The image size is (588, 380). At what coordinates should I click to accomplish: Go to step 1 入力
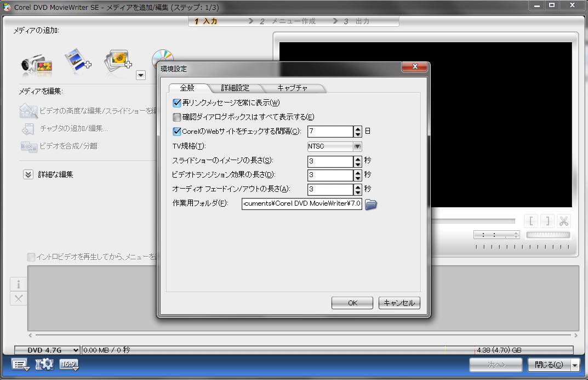click(x=206, y=21)
